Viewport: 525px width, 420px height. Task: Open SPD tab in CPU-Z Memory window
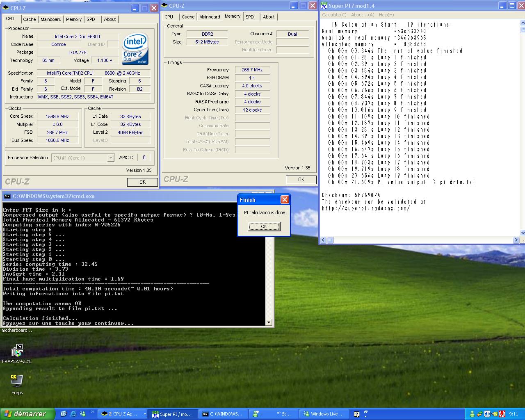point(249,17)
